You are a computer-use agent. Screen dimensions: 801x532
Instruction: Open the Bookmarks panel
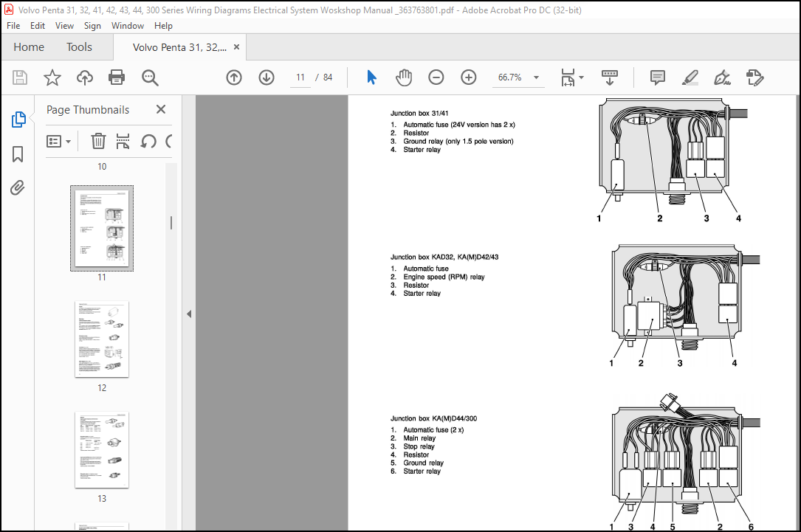pyautogui.click(x=18, y=153)
